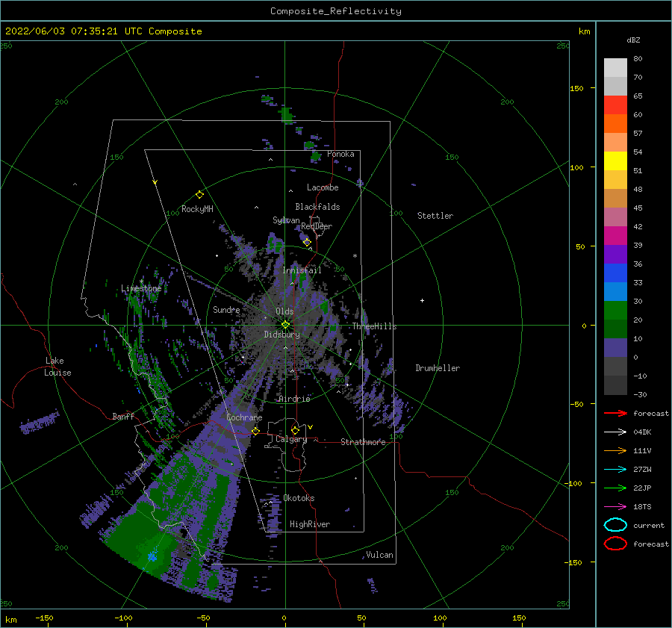Click the 27ZW legend label
The height and width of the screenshot is (628, 672).
tap(642, 470)
